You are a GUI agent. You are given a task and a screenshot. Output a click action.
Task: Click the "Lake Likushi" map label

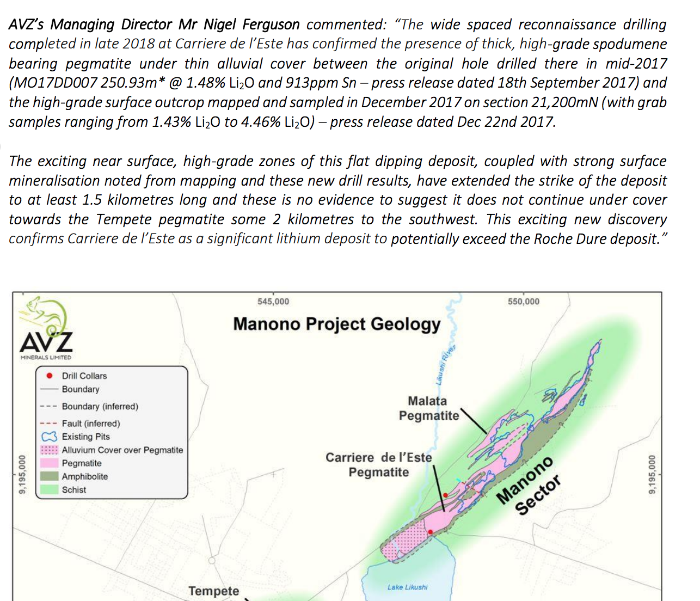coord(407,587)
